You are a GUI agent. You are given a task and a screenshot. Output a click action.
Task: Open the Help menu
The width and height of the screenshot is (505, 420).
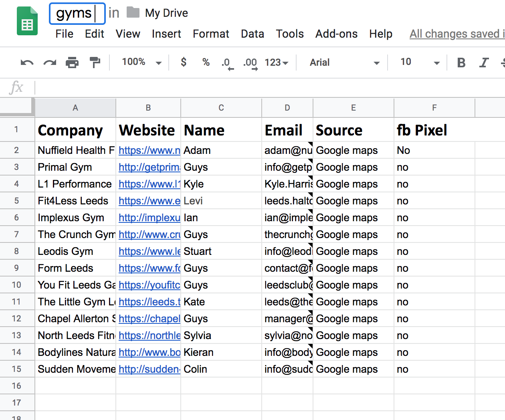coord(381,34)
